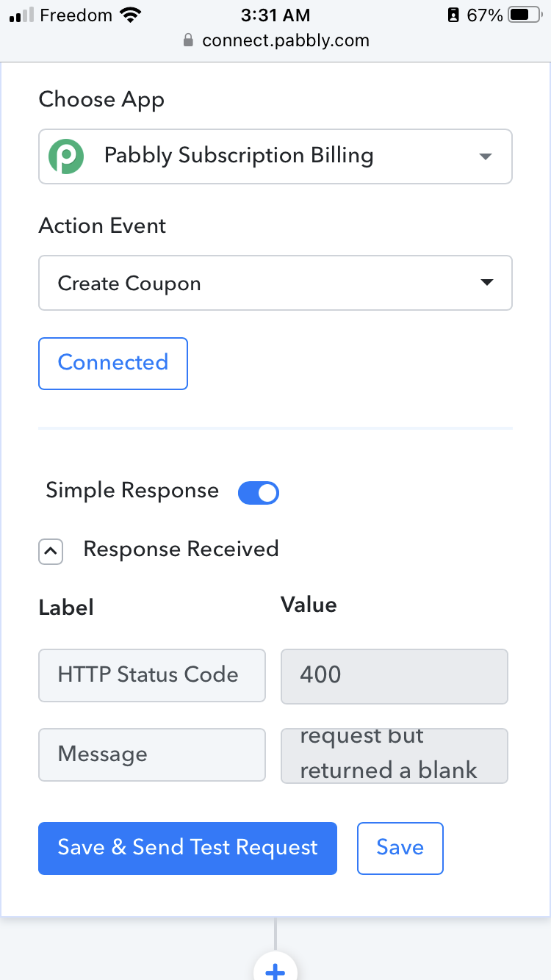The width and height of the screenshot is (551, 980).
Task: Tap the lock icon beside the URL
Action: click(189, 40)
